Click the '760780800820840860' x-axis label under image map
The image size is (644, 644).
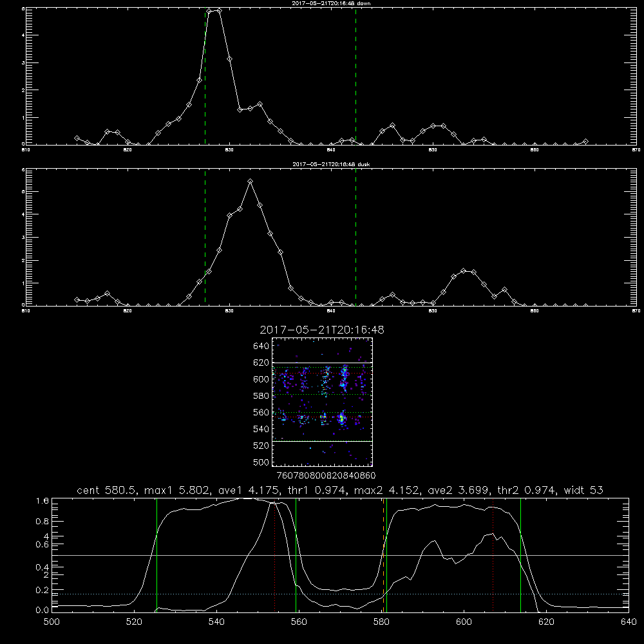point(326,476)
